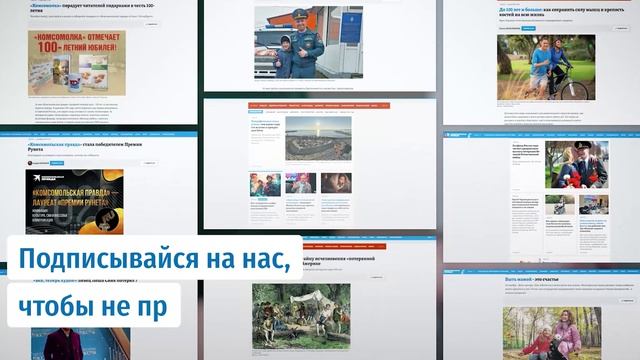Click the «Подписывайся на нас,» caption
This screenshot has width=640, height=360.
155,258
